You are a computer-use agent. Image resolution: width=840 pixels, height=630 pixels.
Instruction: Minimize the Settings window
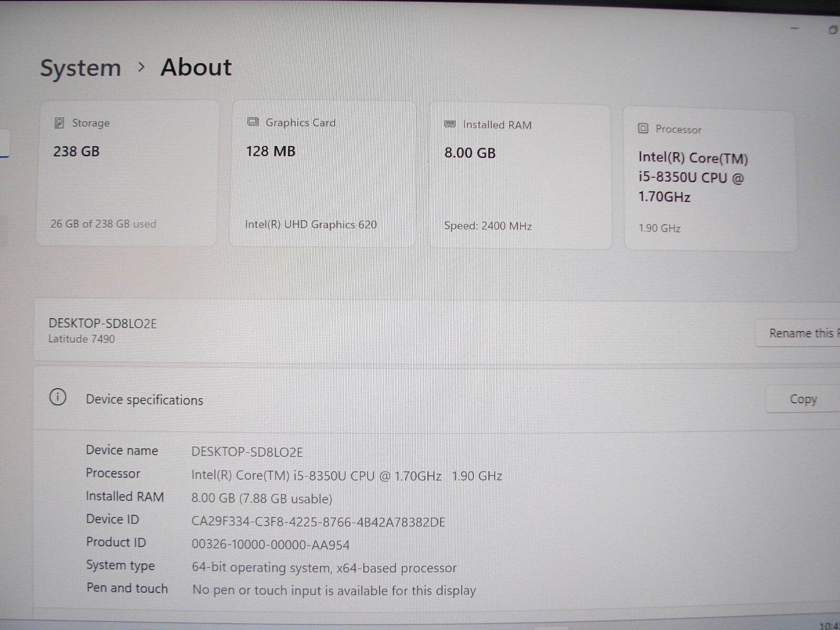tap(795, 28)
